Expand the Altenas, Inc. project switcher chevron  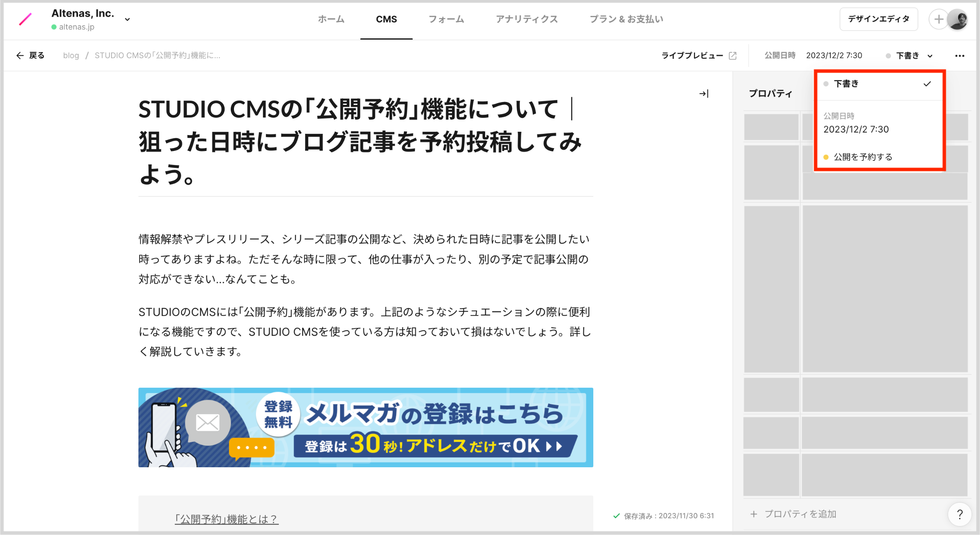click(127, 19)
